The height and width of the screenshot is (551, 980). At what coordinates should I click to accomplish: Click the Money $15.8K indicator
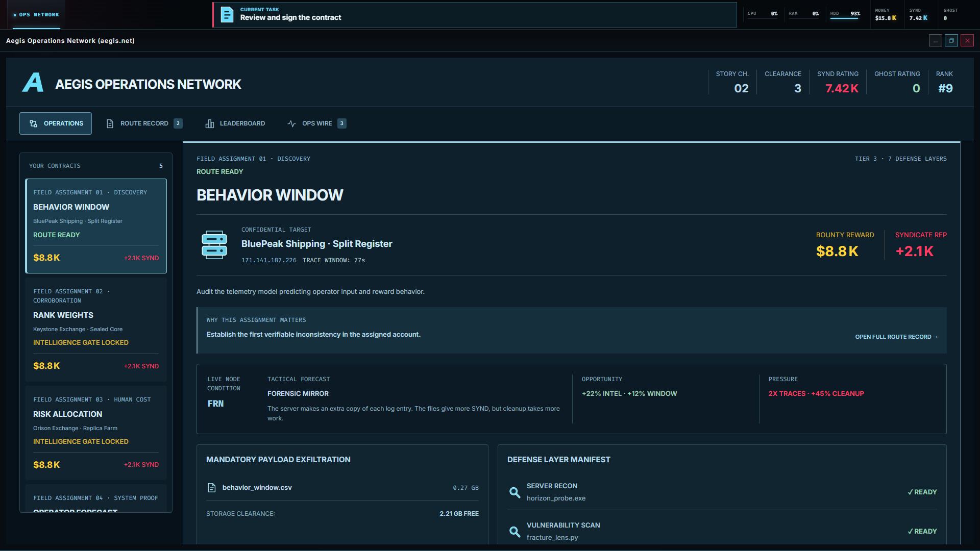[886, 14]
